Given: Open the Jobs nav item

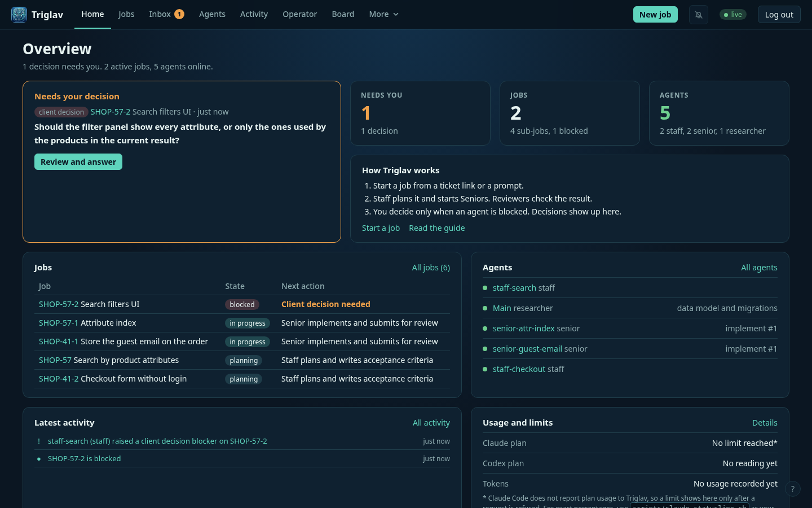Looking at the screenshot, I should click(x=126, y=14).
